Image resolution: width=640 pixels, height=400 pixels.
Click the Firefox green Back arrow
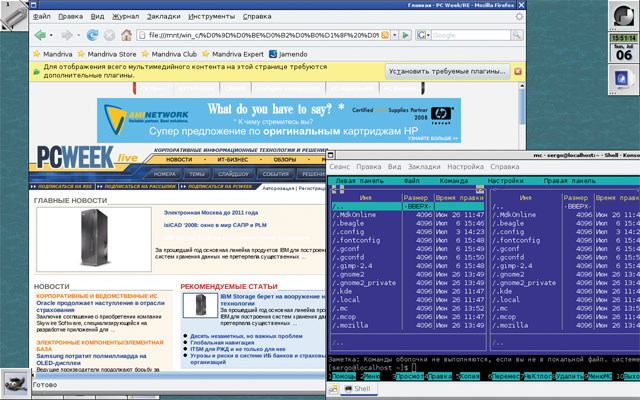(40, 36)
